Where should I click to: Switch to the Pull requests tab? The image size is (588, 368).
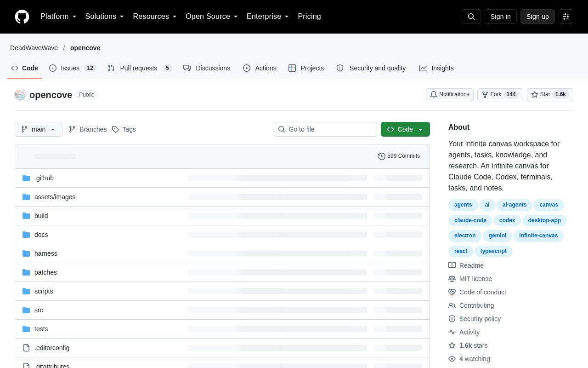pos(140,68)
